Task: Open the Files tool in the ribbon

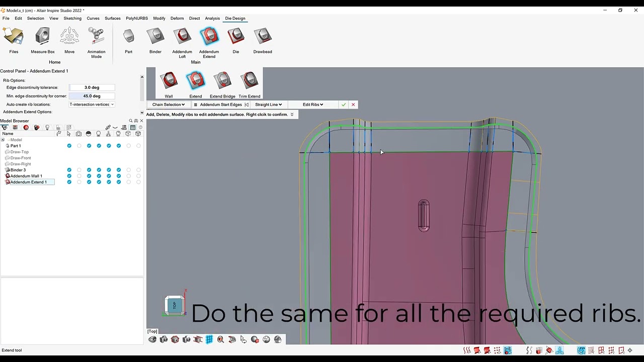Action: (x=14, y=41)
